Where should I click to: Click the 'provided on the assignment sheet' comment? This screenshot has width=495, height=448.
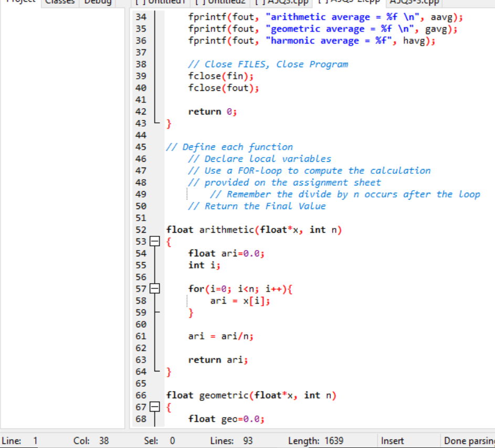pos(285,183)
